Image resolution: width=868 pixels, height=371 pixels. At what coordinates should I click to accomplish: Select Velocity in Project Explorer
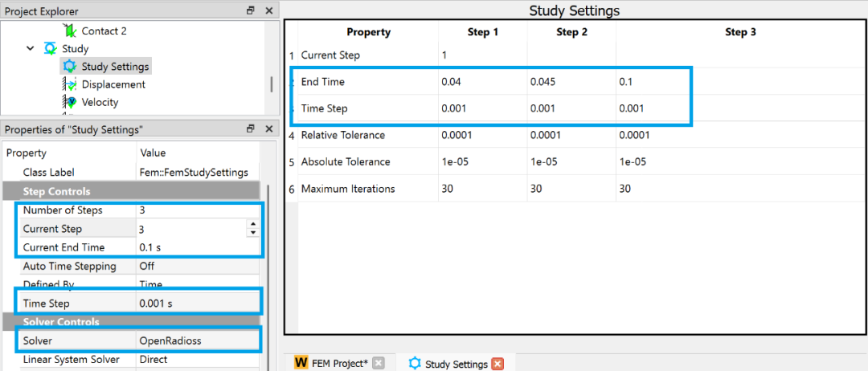[x=100, y=102]
